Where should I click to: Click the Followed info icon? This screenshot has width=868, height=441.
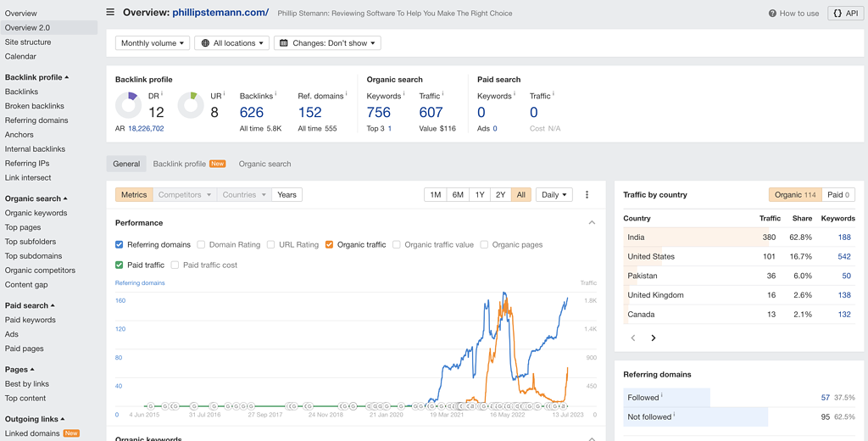point(661,395)
